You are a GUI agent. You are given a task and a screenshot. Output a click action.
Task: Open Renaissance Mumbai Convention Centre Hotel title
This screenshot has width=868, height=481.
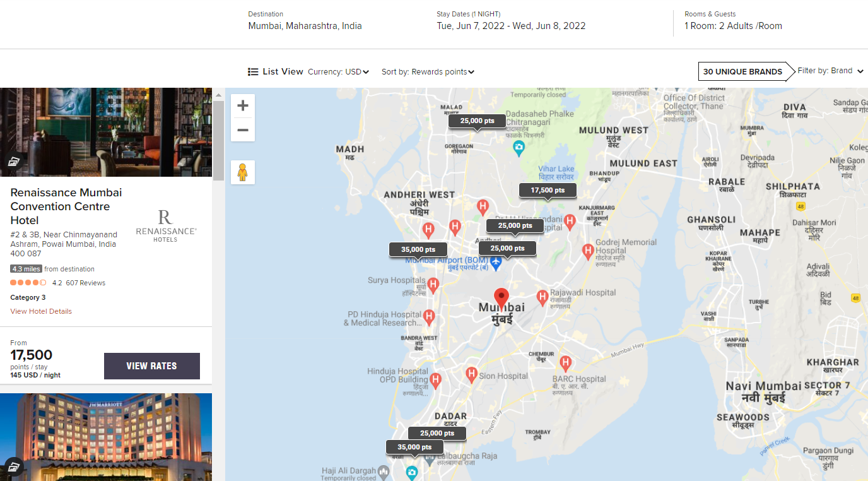[66, 206]
